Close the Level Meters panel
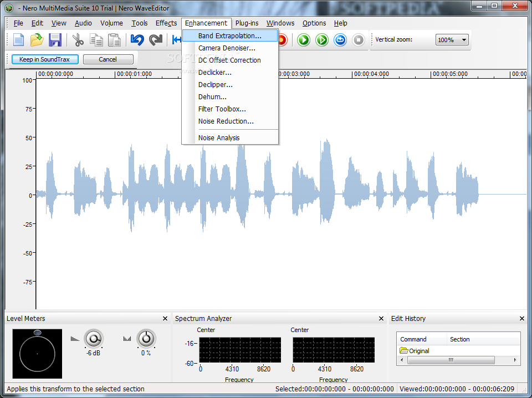This screenshot has width=532, height=398. 165,319
